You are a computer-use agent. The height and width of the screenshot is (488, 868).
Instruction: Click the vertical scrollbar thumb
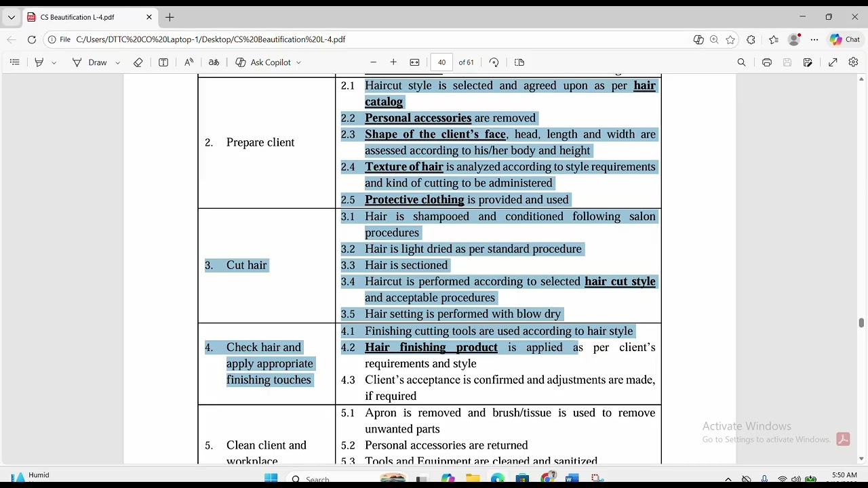[x=861, y=323]
